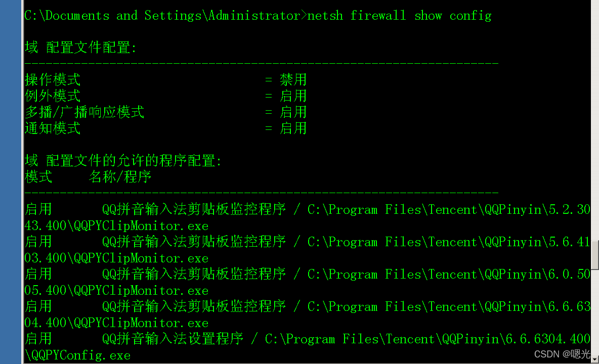Click the 操作模式 label
Image resolution: width=599 pixels, height=364 pixels.
53,80
